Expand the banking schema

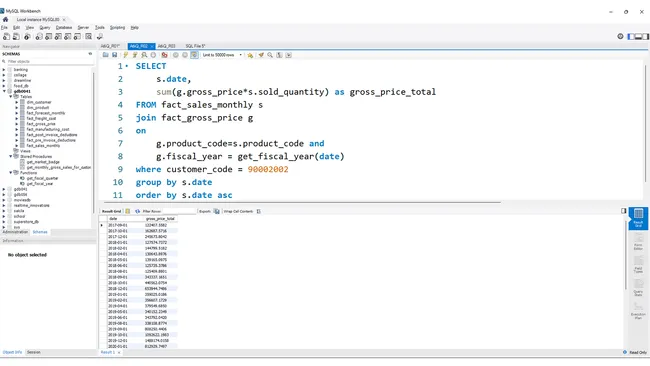point(4,70)
